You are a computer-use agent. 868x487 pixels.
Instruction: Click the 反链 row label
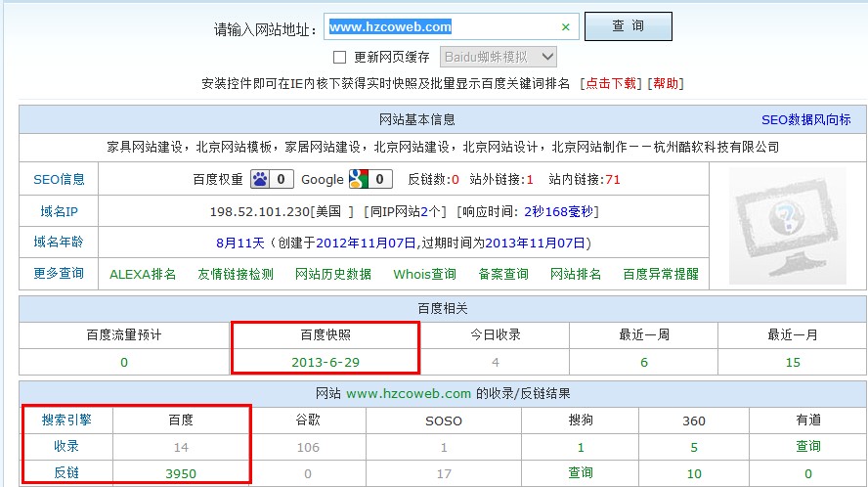(66, 472)
